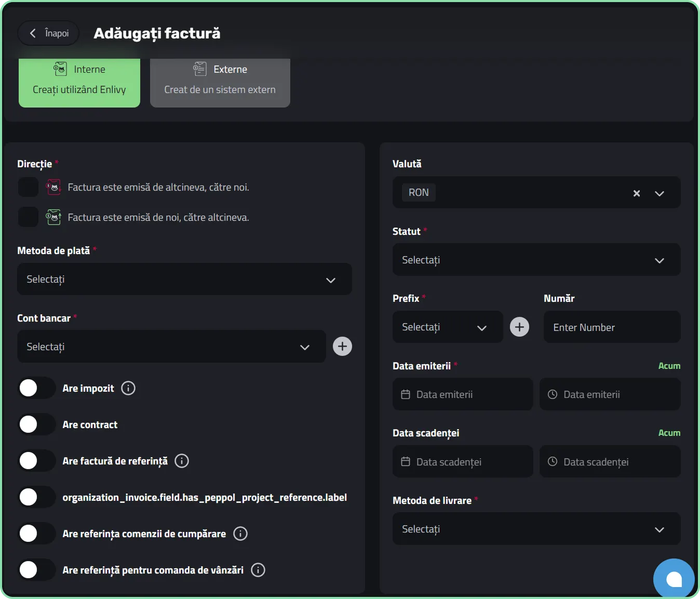Screen dimensions: 700x599
Task: Open the chat bubble widget
Action: click(674, 579)
